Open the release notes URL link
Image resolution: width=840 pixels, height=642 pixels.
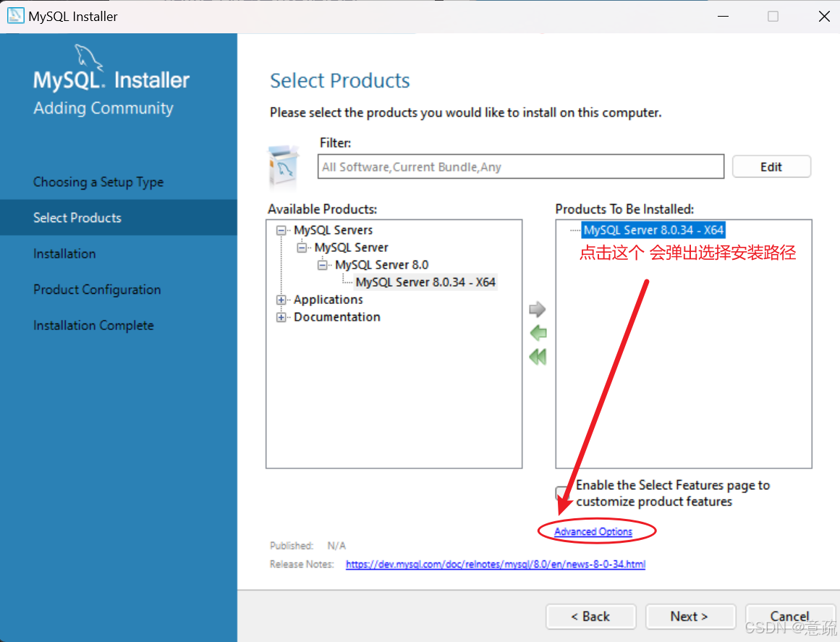[x=496, y=565]
